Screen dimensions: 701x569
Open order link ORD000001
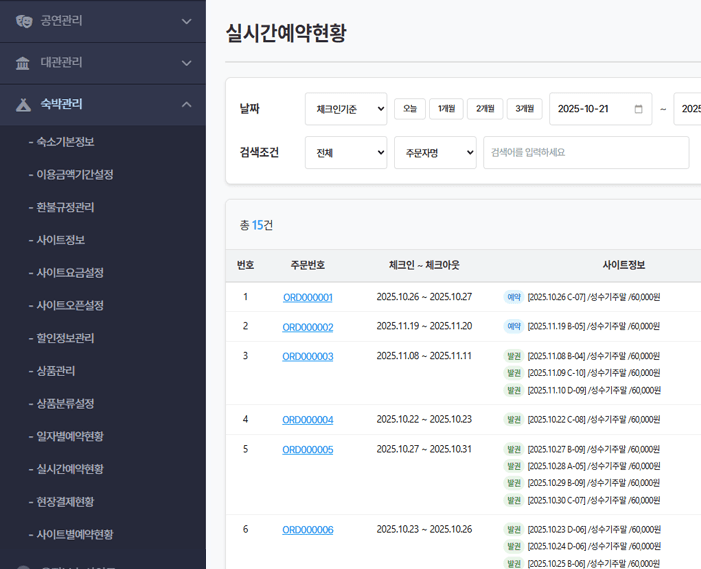[x=307, y=298]
